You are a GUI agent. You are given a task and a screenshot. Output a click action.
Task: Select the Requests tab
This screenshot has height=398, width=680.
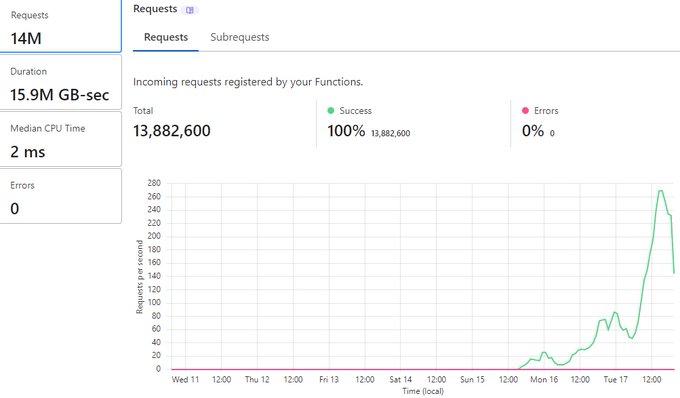(166, 37)
